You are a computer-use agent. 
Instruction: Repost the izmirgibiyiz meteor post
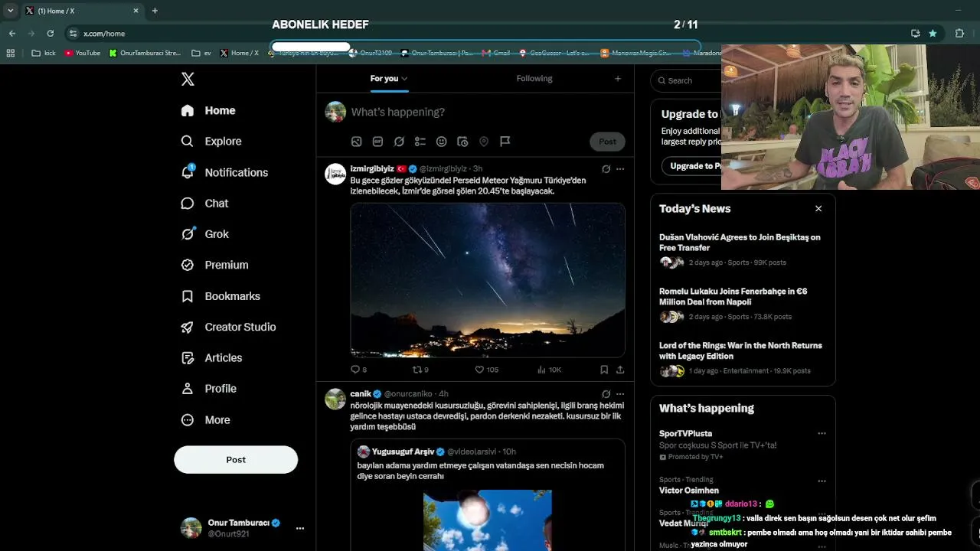421,370
